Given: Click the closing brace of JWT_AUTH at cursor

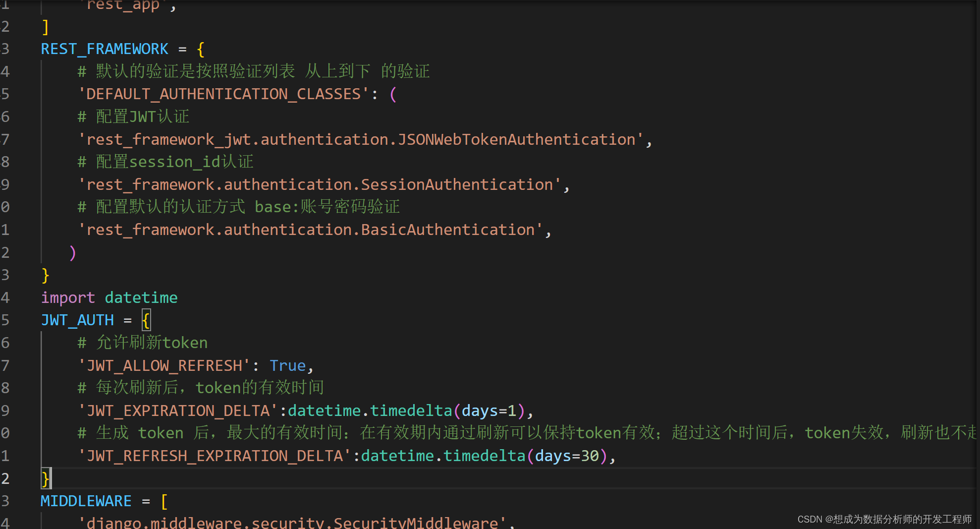Looking at the screenshot, I should (45, 479).
